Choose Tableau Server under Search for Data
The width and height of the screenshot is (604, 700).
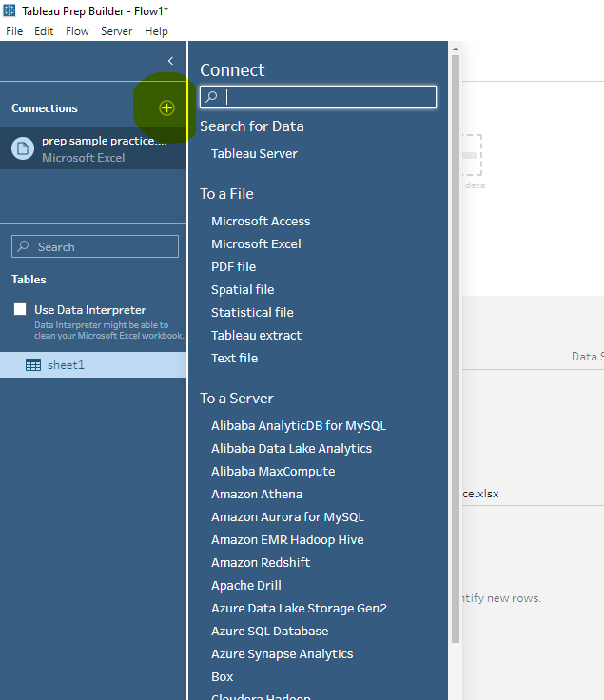[254, 153]
